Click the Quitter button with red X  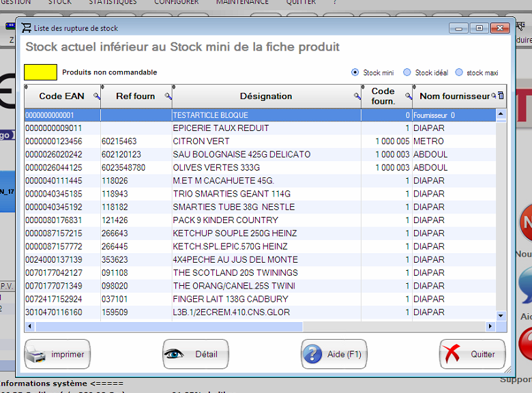point(473,354)
